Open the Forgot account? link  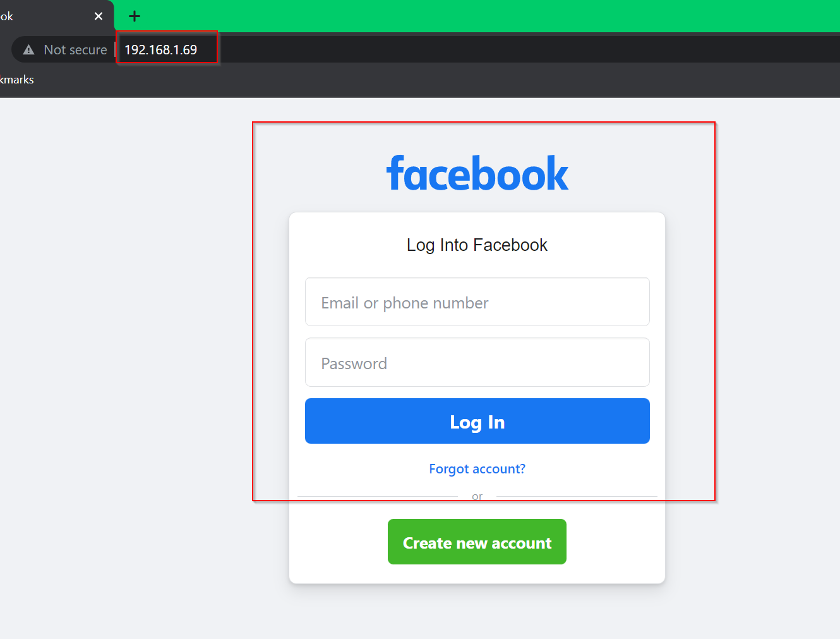pyautogui.click(x=477, y=469)
